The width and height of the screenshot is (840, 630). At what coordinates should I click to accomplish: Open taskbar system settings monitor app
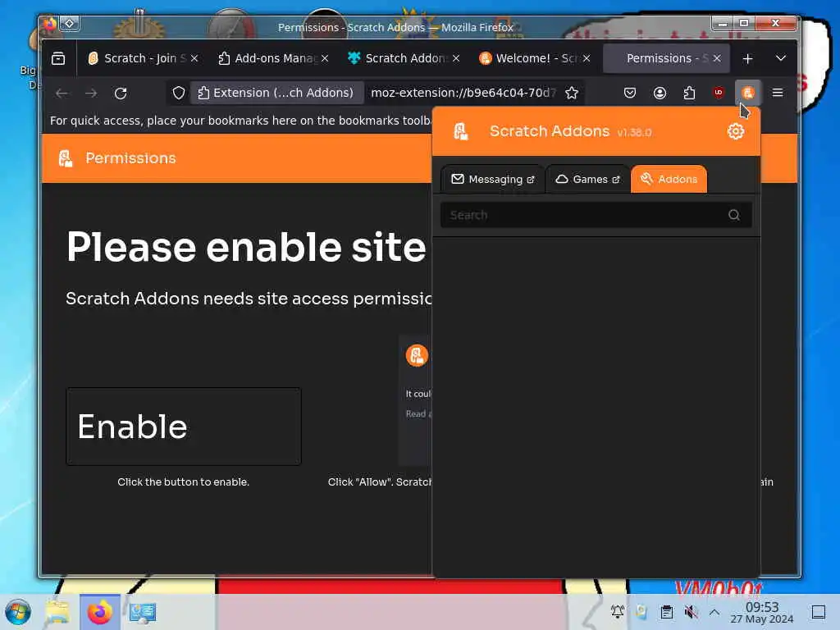[x=143, y=612]
